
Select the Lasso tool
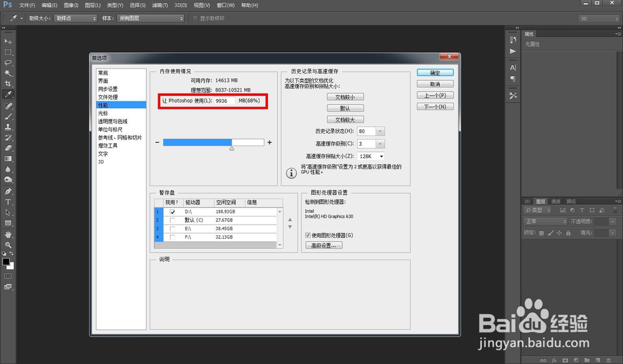pyautogui.click(x=8, y=63)
